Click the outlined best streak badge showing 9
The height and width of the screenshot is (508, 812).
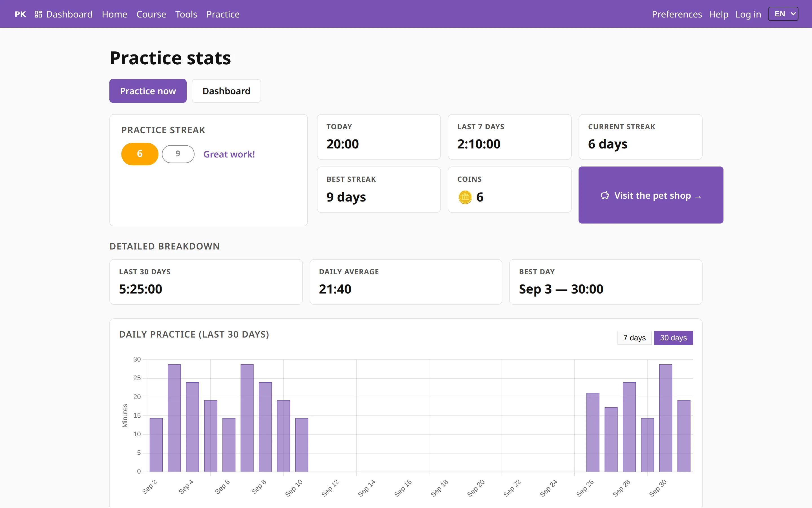[178, 154]
